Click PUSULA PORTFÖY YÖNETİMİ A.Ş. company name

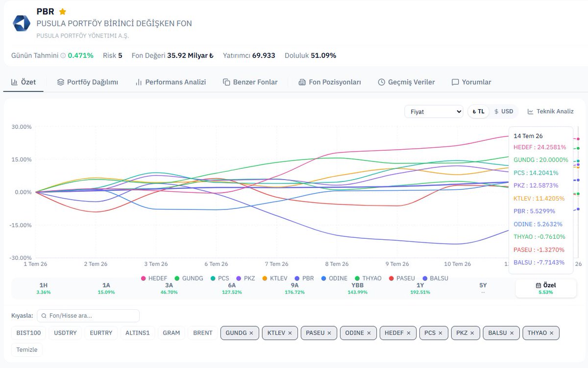click(83, 36)
